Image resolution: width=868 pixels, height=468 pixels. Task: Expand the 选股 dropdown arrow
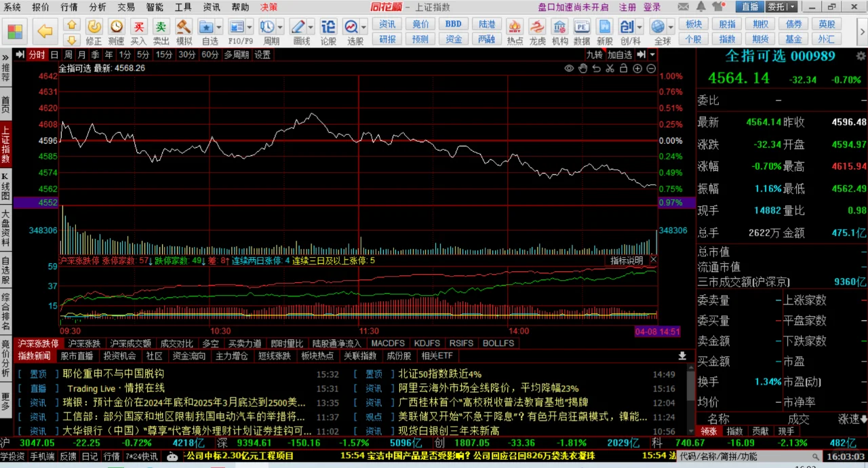(x=364, y=27)
